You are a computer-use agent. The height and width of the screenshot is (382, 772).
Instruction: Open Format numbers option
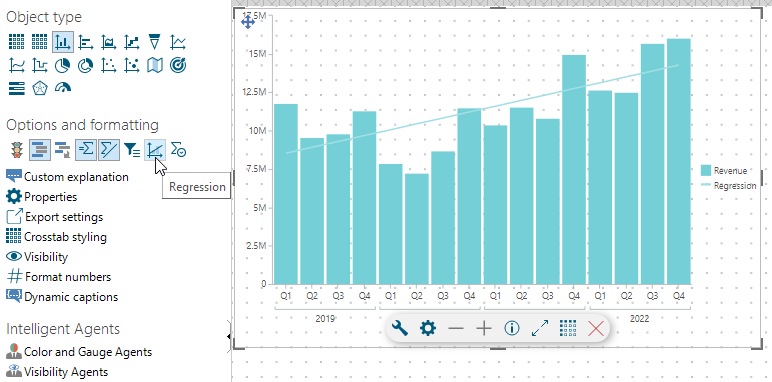[59, 277]
